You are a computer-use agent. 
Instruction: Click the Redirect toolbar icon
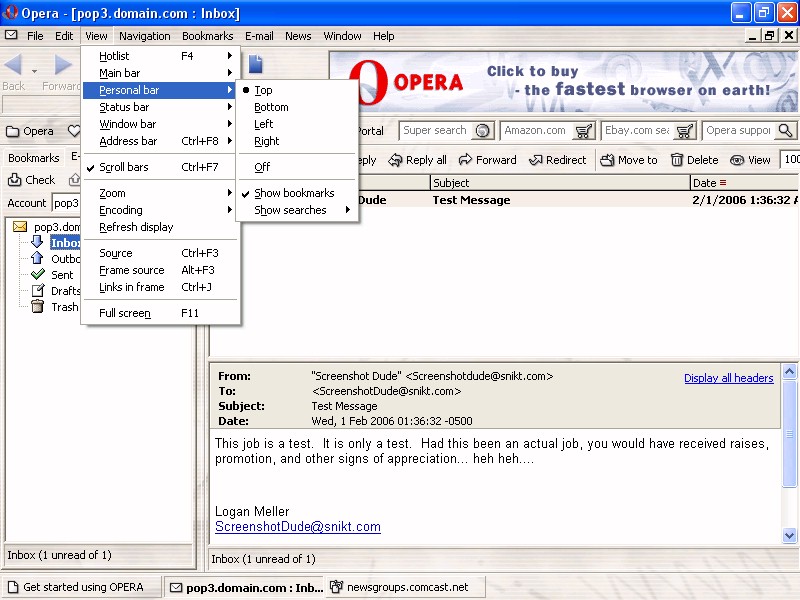pyautogui.click(x=536, y=160)
